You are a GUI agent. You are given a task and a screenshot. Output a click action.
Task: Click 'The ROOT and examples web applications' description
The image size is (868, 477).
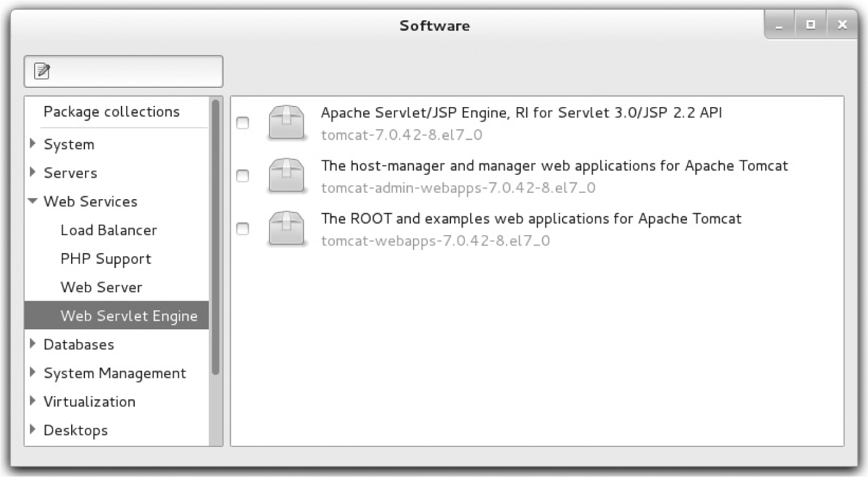(531, 219)
